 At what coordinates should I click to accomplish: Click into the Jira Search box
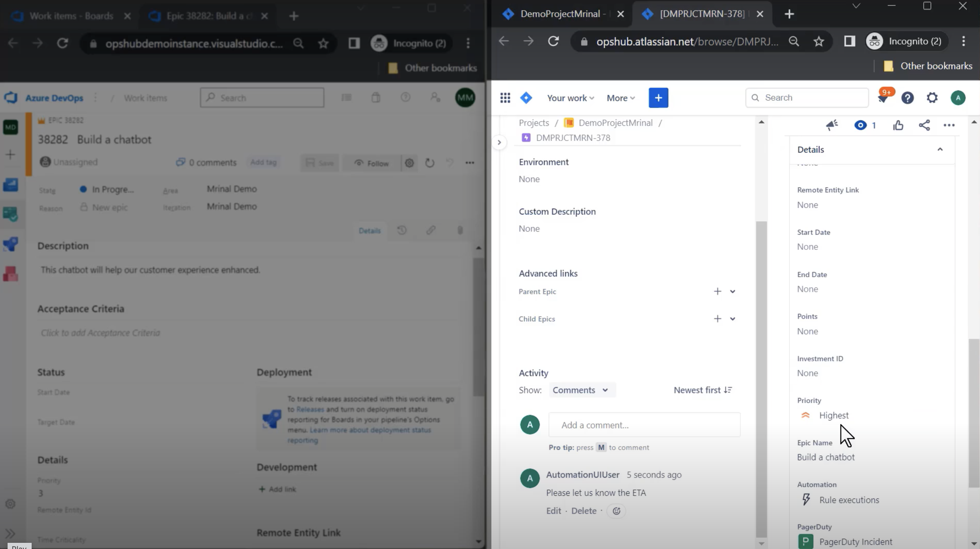coord(807,98)
